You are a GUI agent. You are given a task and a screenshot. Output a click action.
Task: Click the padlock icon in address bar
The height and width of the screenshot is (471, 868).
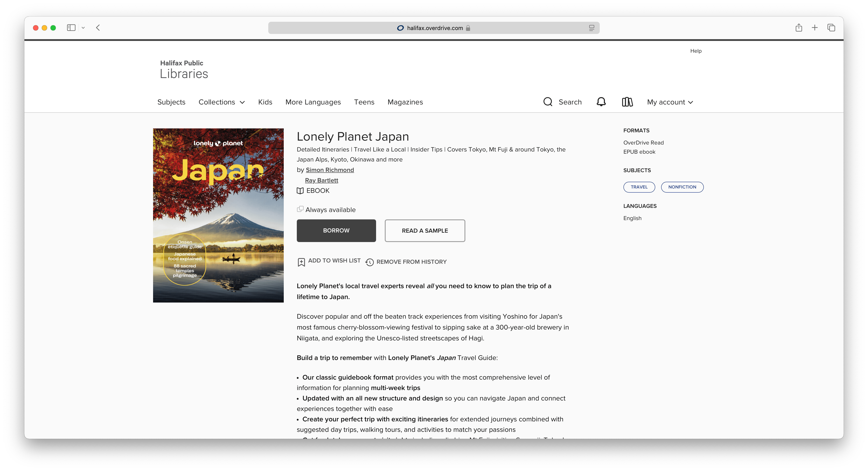pyautogui.click(x=468, y=28)
